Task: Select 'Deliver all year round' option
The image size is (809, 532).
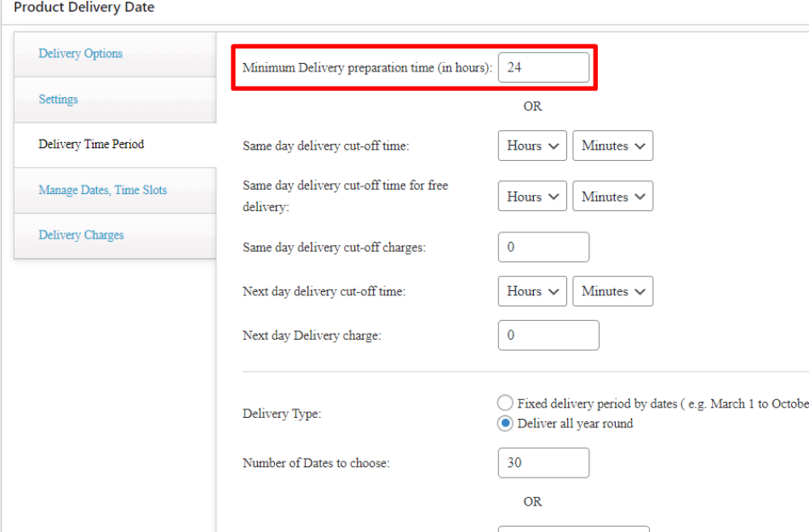Action: [505, 423]
